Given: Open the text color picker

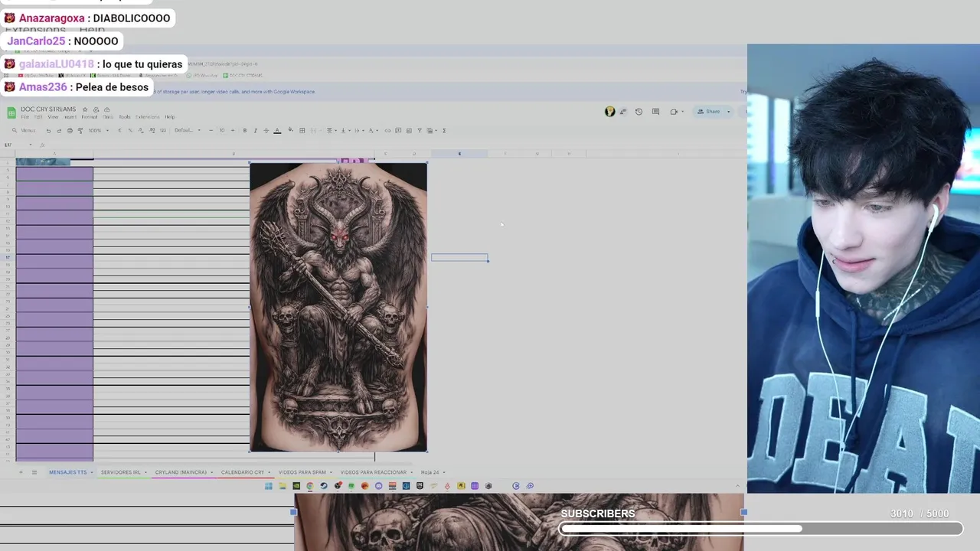Looking at the screenshot, I should [277, 130].
